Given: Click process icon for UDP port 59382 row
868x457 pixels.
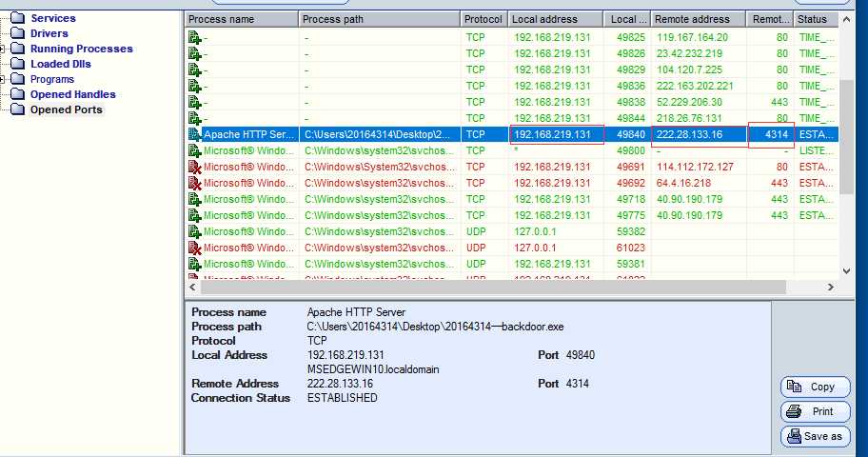Looking at the screenshot, I should [x=194, y=231].
